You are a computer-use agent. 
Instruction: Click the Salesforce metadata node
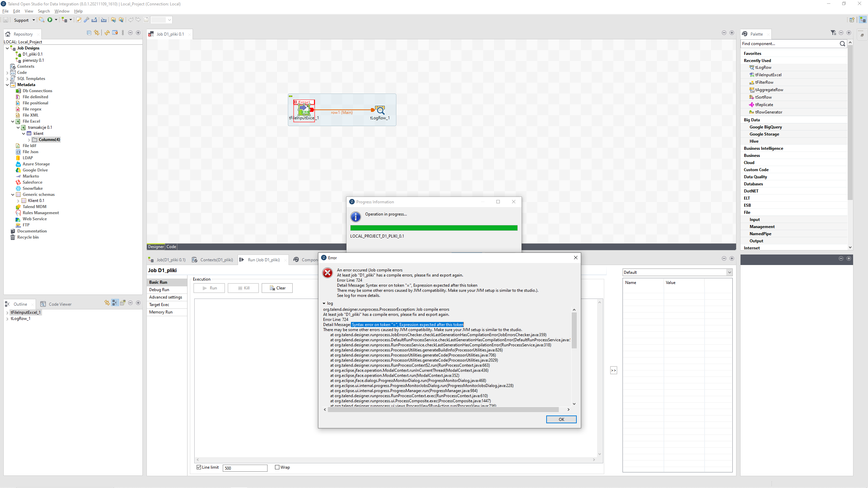tap(32, 182)
